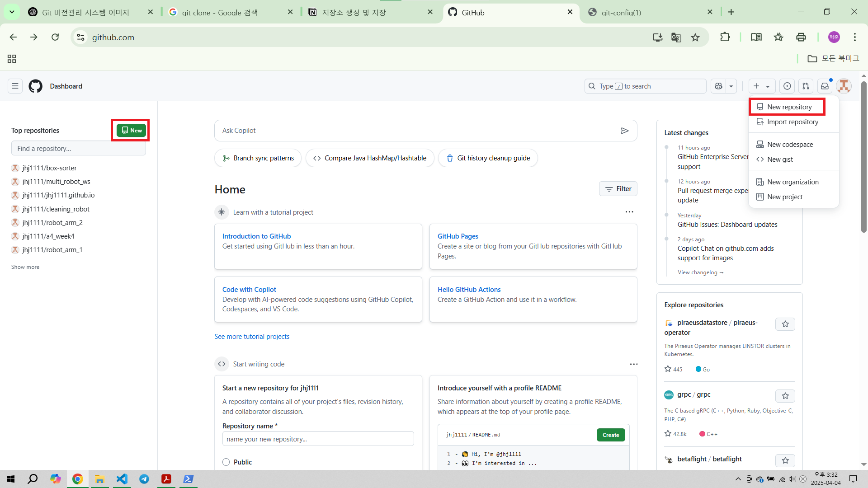Screen dimensions: 868x488
Task: Choose New codespace menu entry
Action: pyautogui.click(x=790, y=145)
